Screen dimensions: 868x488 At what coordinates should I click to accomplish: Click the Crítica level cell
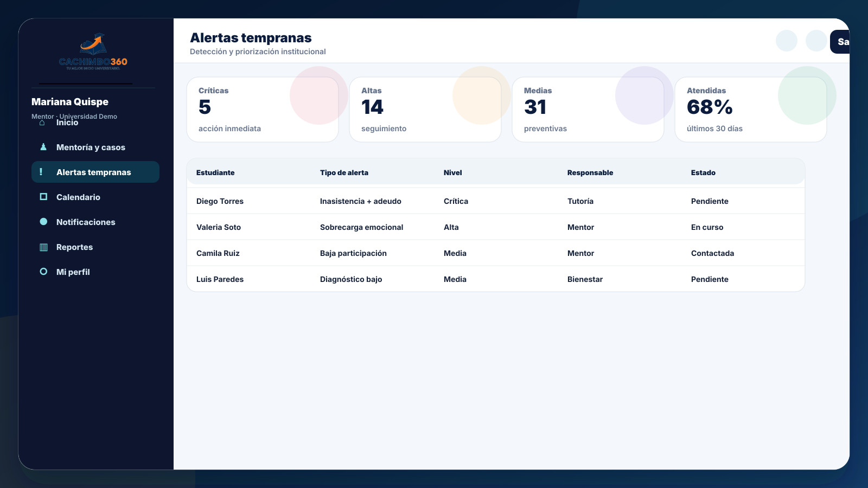point(456,201)
